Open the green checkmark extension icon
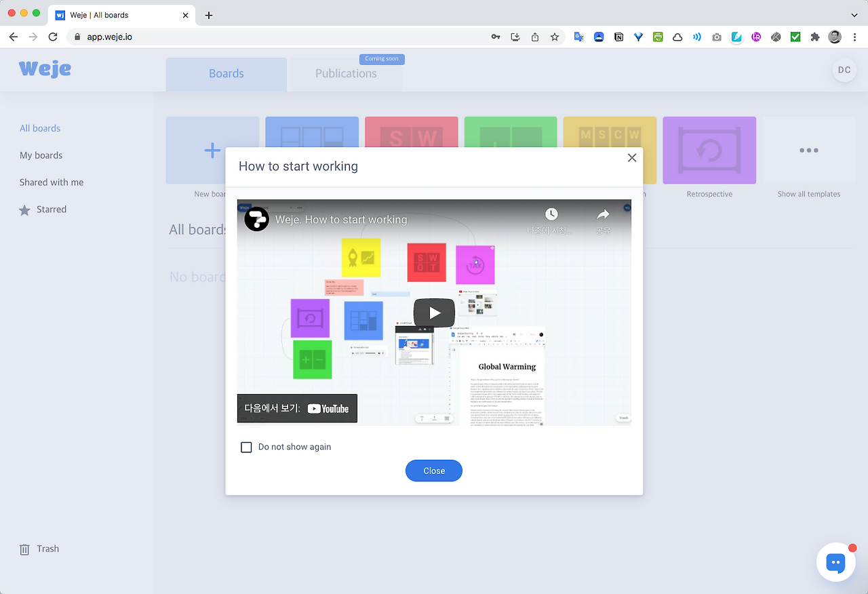868x594 pixels. click(x=795, y=37)
